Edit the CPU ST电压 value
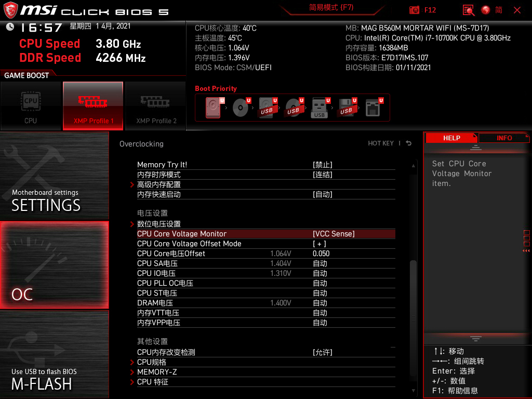Screen dimensions: 532x399 point(320,293)
